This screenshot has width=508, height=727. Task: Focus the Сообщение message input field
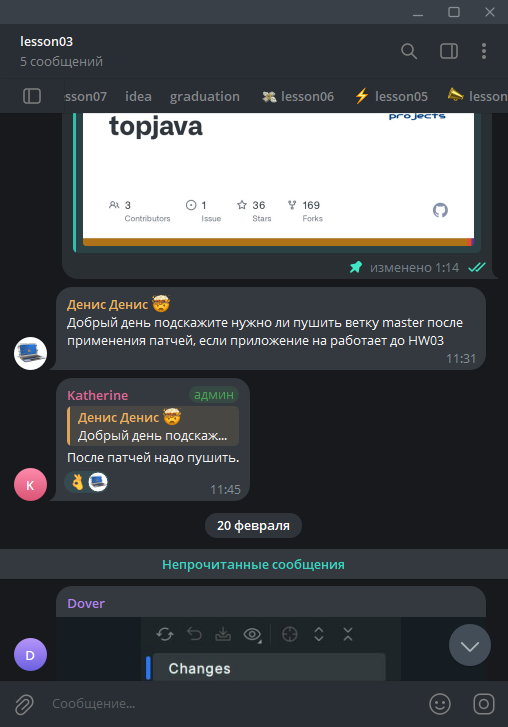pos(232,704)
